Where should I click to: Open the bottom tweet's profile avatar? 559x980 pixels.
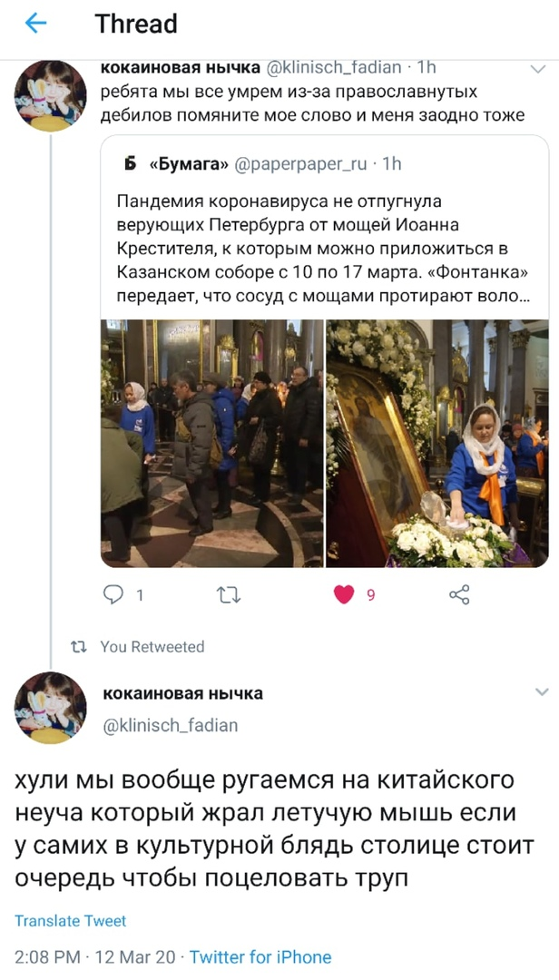pos(50,708)
